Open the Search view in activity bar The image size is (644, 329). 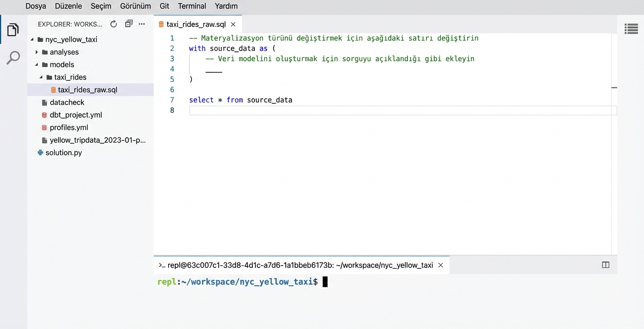click(x=13, y=58)
